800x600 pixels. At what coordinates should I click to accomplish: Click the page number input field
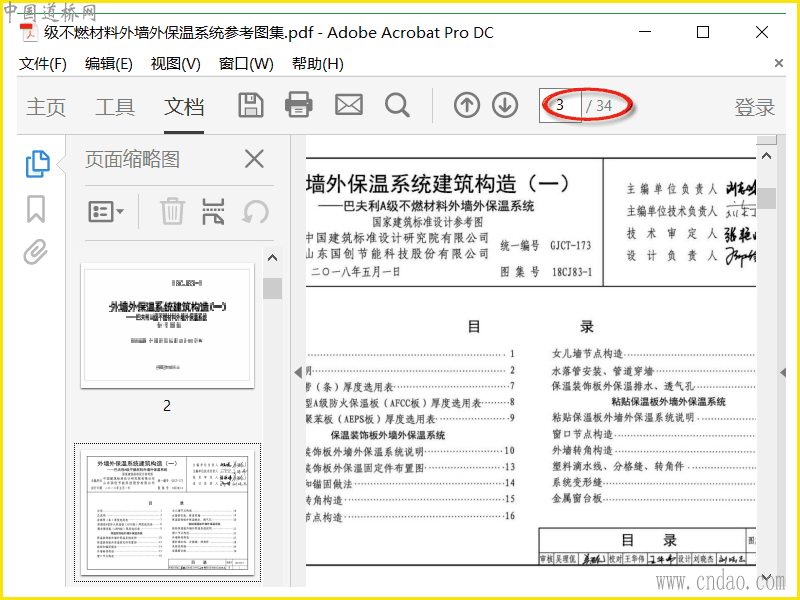[560, 106]
